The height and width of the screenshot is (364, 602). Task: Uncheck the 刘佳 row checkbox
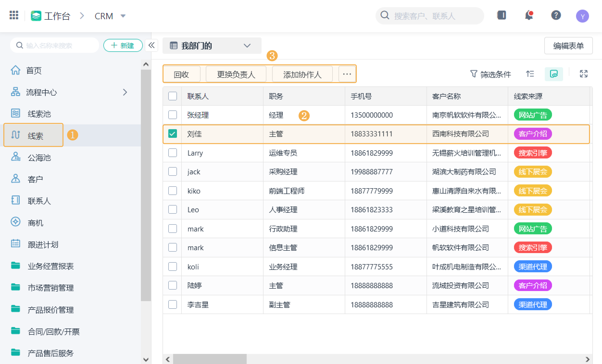[x=172, y=134]
